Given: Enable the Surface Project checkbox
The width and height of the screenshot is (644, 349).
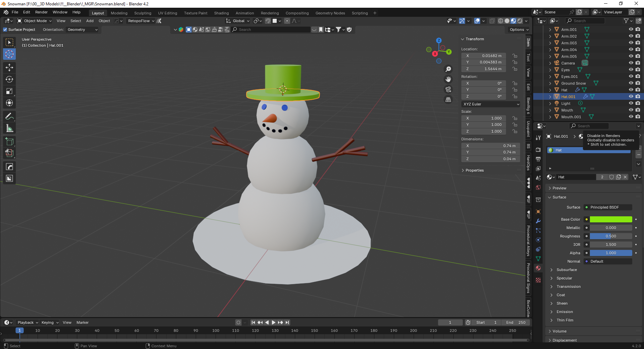Looking at the screenshot, I should click(x=5, y=30).
